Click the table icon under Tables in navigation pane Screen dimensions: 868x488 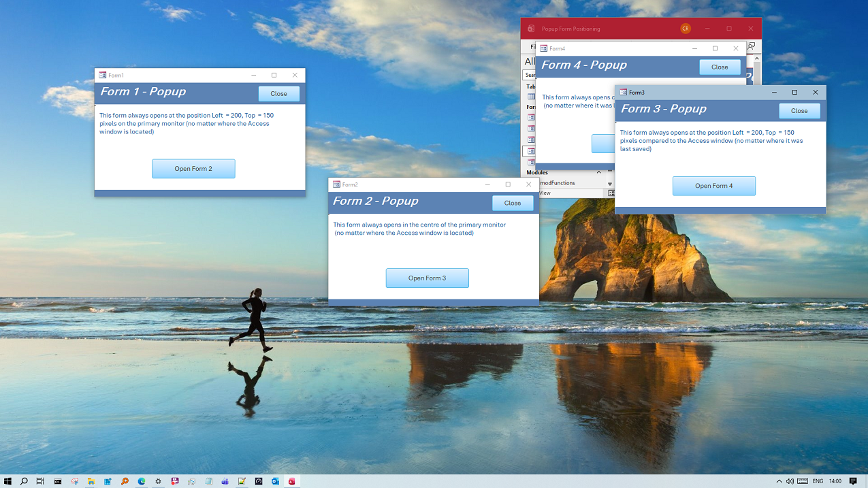point(531,97)
